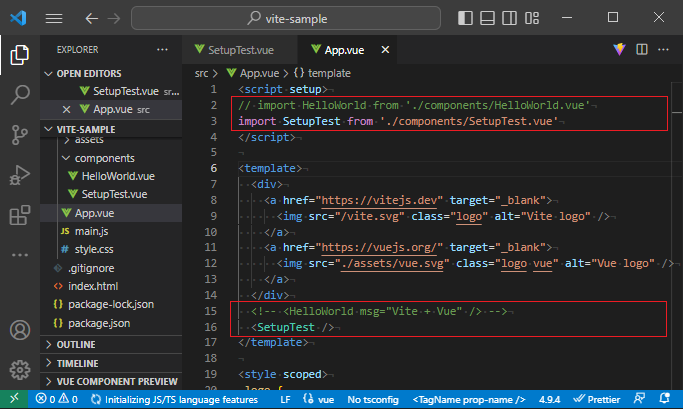Click Initializing JS/TS language features status
Image resolution: width=683 pixels, height=409 pixels.
174,399
